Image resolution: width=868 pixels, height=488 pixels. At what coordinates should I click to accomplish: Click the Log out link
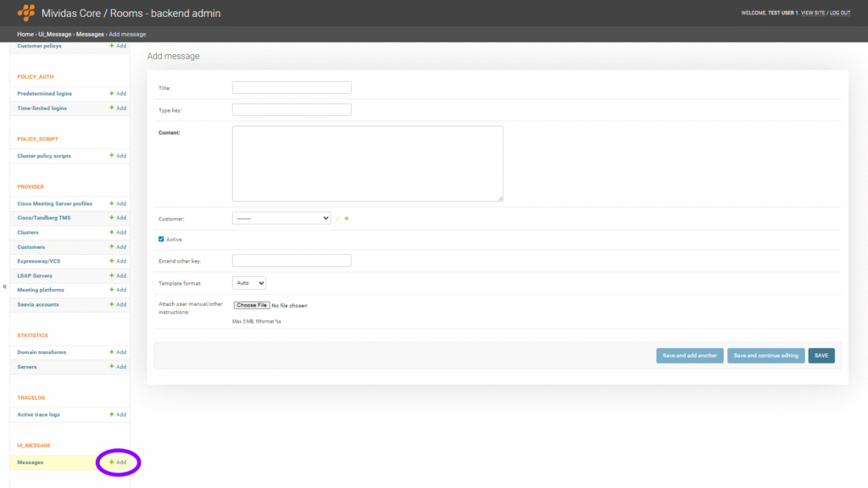840,14
